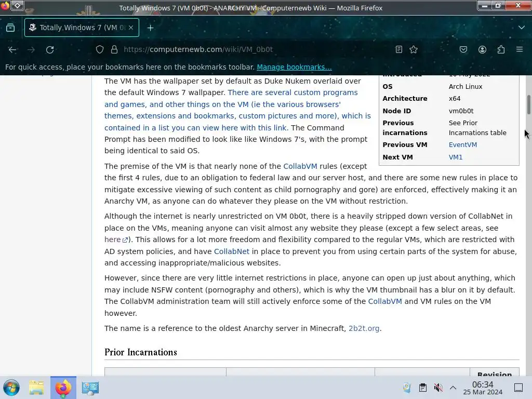The height and width of the screenshot is (399, 532).
Task: Reload the current wiki page
Action: (50, 49)
